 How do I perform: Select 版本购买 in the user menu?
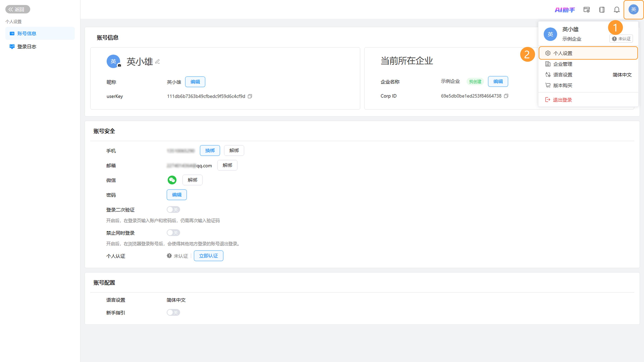588,85
